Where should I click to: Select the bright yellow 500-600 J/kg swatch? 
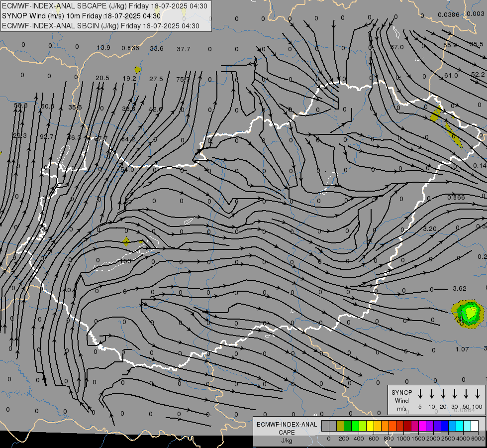click(x=370, y=426)
